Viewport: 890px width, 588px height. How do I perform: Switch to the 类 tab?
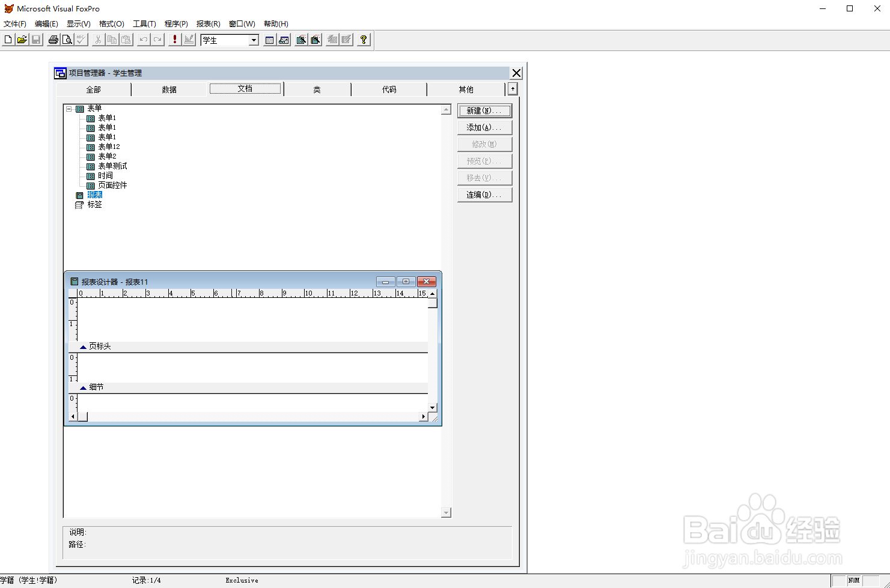pyautogui.click(x=317, y=89)
